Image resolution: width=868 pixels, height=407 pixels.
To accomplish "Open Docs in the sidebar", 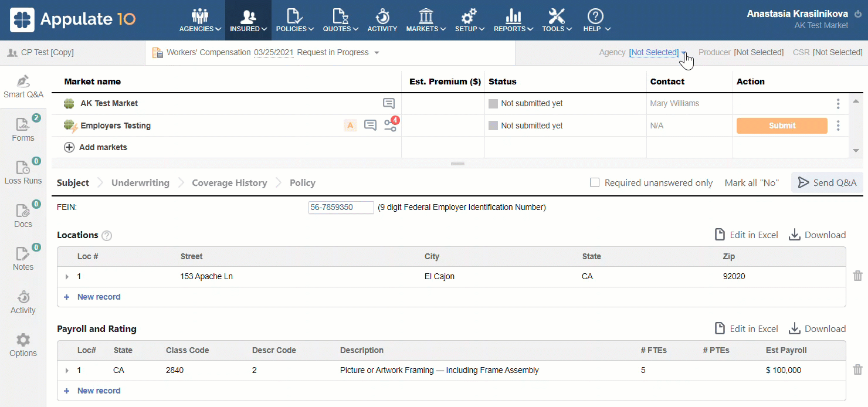I will (23, 216).
